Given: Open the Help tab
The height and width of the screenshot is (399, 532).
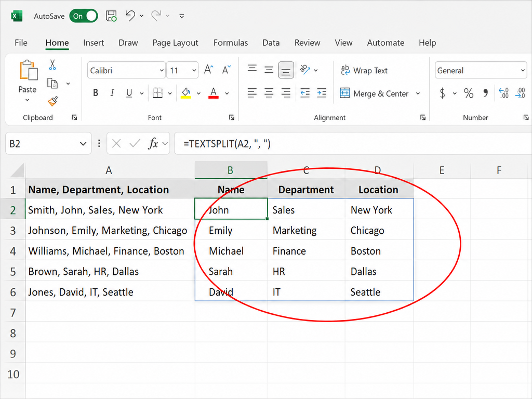Looking at the screenshot, I should point(427,43).
